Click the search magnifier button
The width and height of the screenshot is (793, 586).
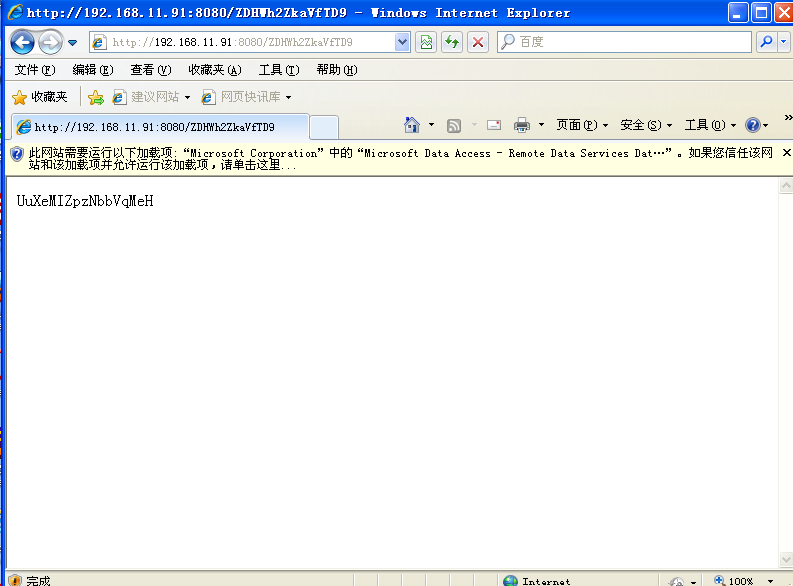[x=766, y=42]
